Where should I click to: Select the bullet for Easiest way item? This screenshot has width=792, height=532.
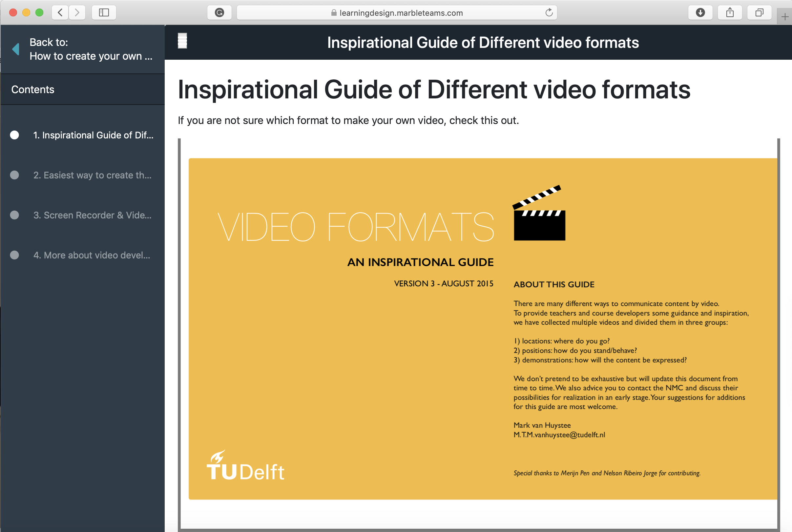pyautogui.click(x=14, y=175)
